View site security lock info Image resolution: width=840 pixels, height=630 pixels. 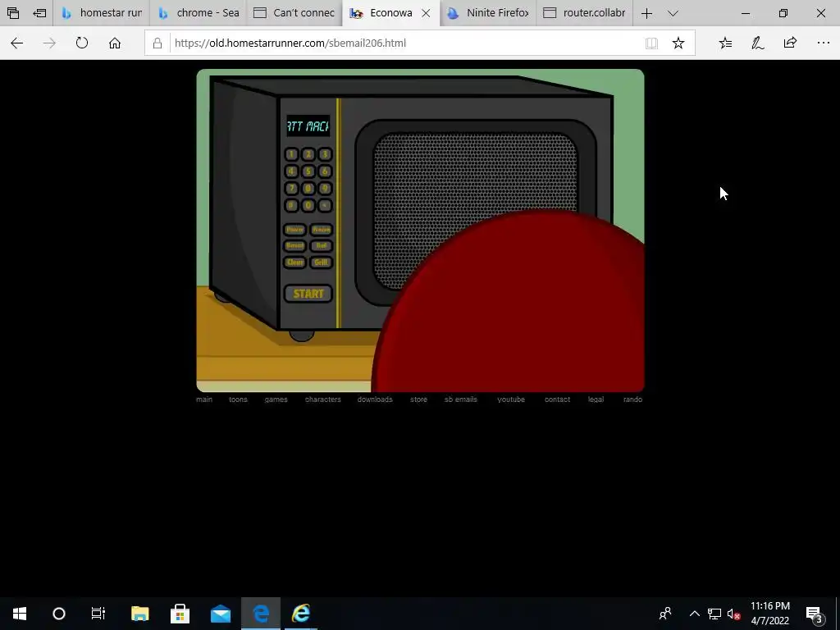point(157,43)
